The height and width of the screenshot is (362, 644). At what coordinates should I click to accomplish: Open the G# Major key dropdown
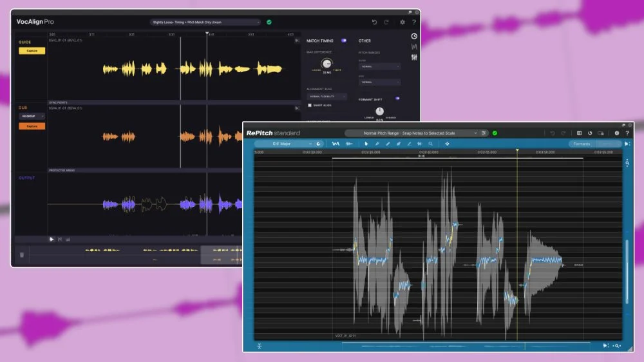click(x=284, y=144)
